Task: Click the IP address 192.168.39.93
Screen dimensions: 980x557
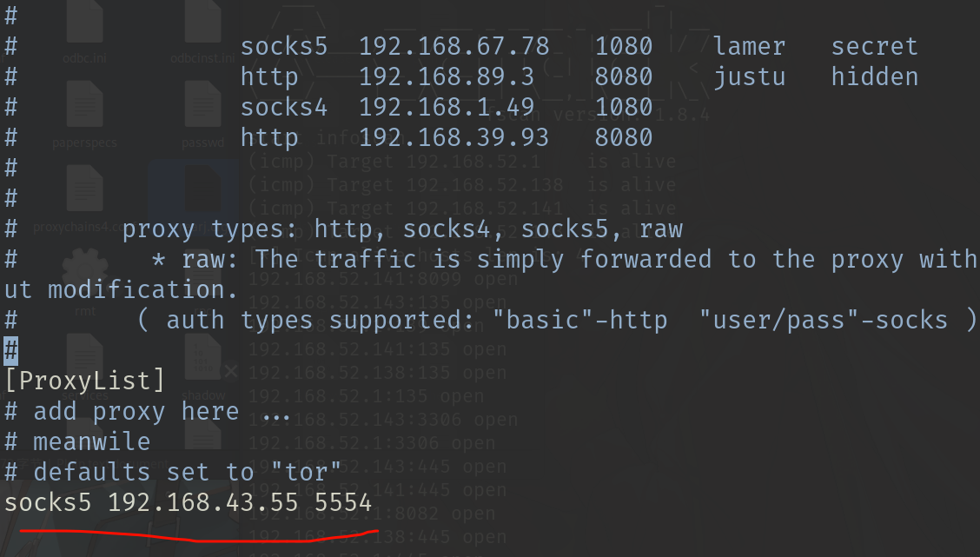Action: click(454, 137)
